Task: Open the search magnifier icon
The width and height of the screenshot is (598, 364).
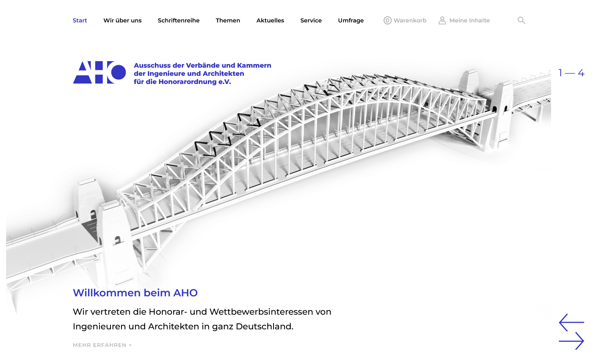Action: pyautogui.click(x=521, y=20)
